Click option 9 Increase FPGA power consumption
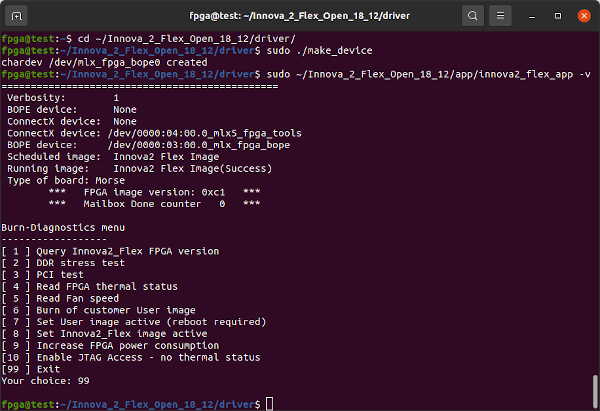The width and height of the screenshot is (600, 411). [110, 346]
